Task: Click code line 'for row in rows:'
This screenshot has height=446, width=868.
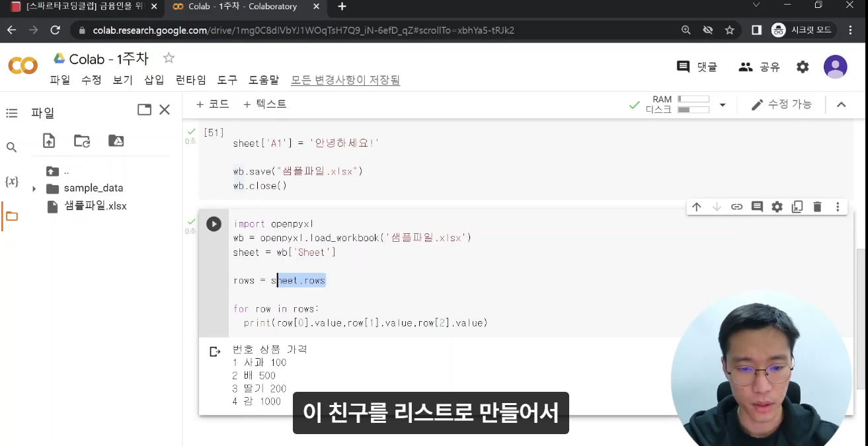Action: point(276,309)
